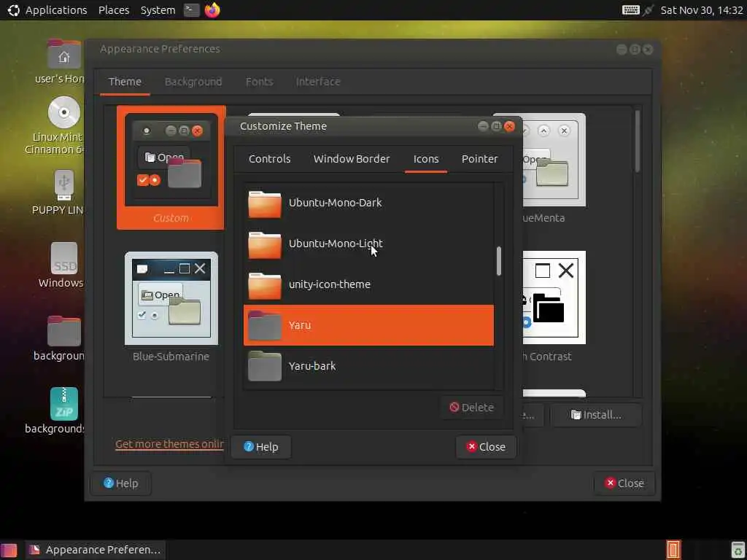Screen dimensions: 747x560
Task: Open Get more themes online link
Action: point(169,444)
